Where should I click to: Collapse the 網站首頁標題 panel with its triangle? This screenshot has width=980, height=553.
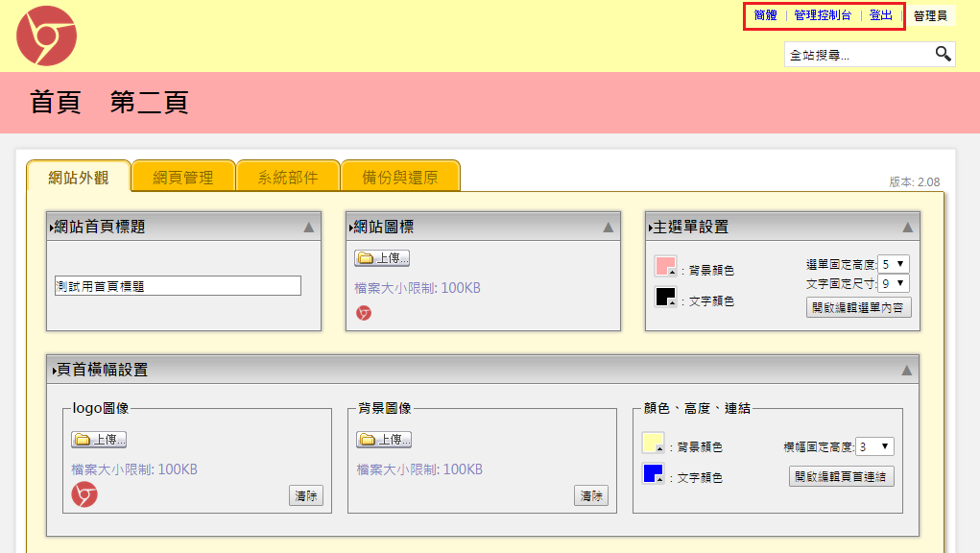308,228
